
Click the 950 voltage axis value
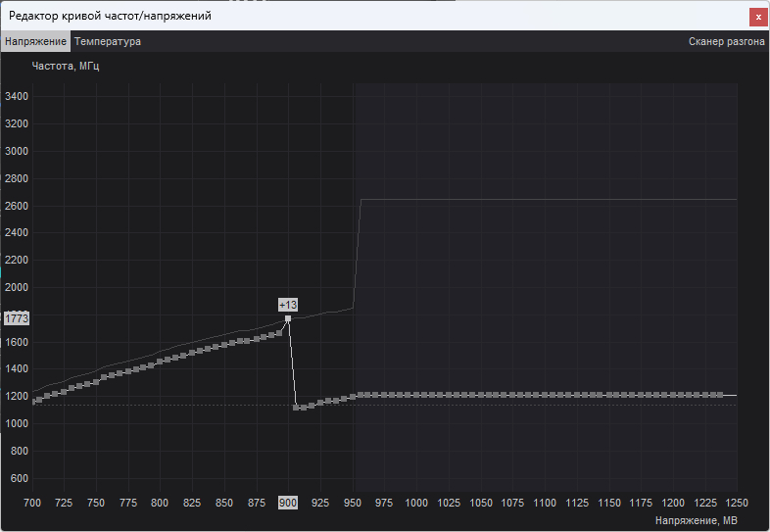pyautogui.click(x=353, y=503)
